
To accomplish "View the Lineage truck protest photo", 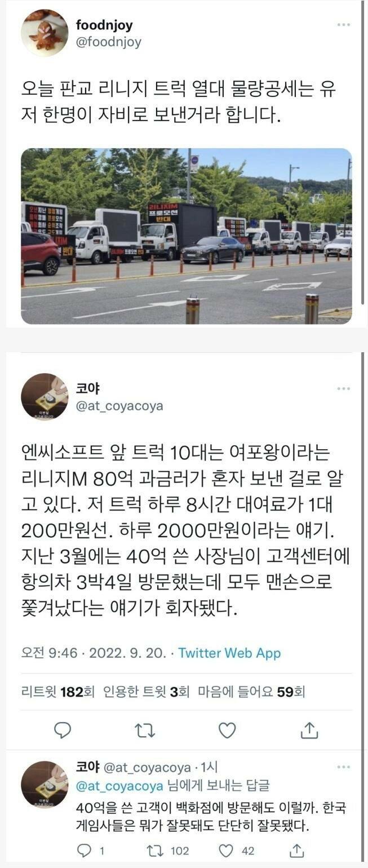I will 187,236.
